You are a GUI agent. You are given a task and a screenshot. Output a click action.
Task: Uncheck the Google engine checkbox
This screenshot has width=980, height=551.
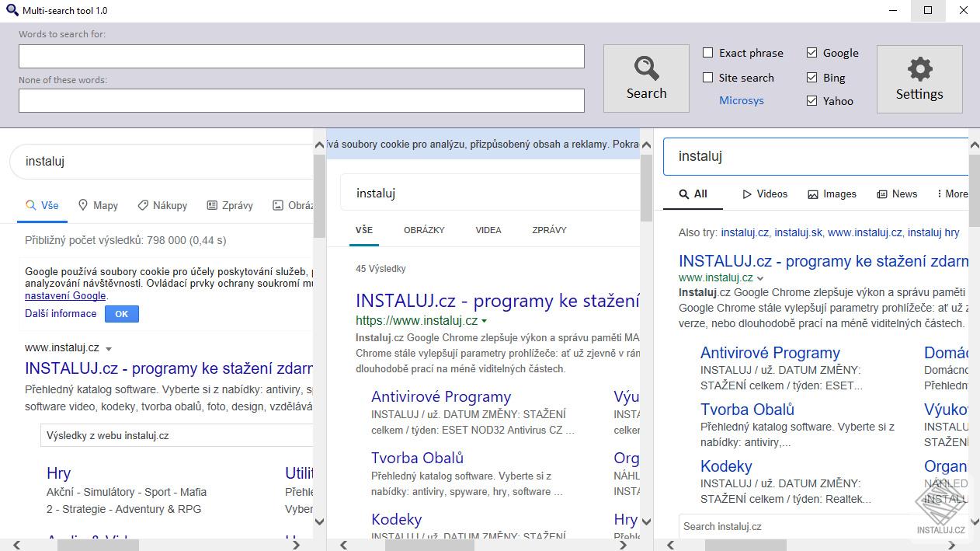click(811, 53)
